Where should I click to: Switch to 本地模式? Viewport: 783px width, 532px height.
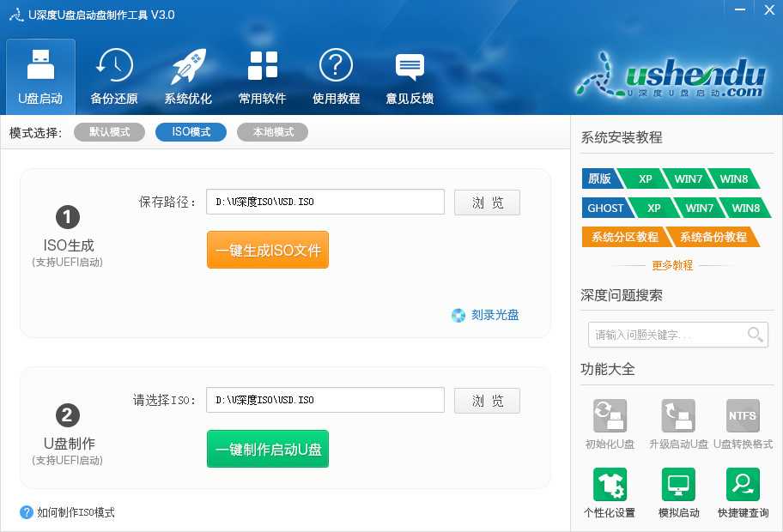pyautogui.click(x=273, y=132)
